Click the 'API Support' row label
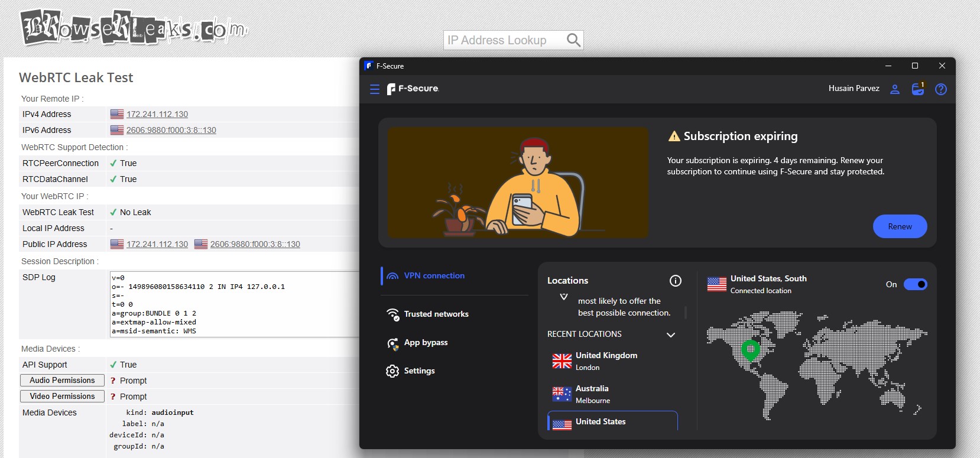The image size is (980, 458). 45,365
